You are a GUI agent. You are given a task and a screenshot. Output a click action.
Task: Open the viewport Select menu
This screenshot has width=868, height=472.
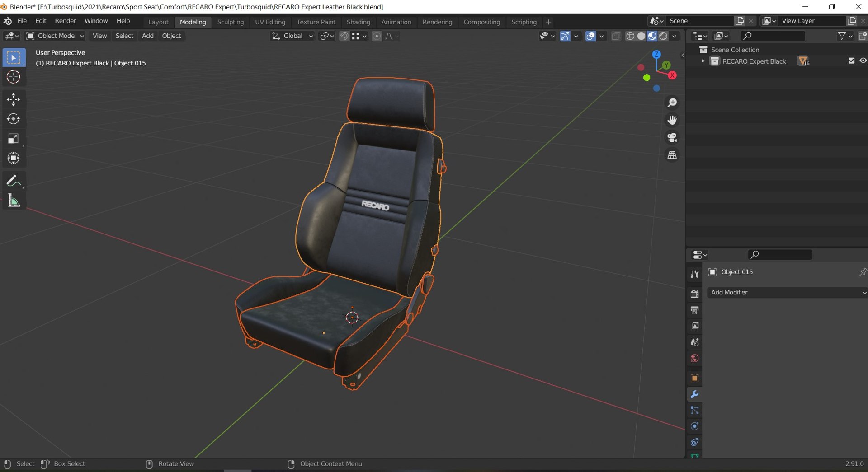point(124,36)
